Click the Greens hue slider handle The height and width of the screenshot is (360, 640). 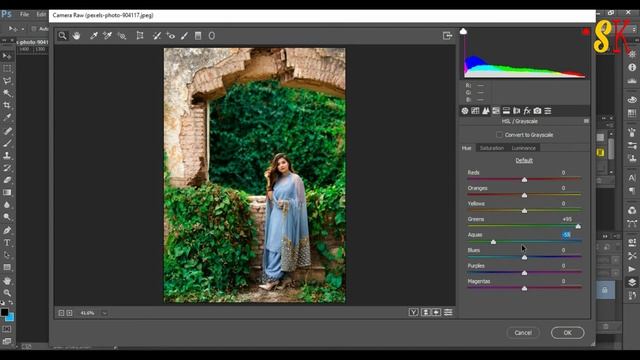tap(578, 226)
